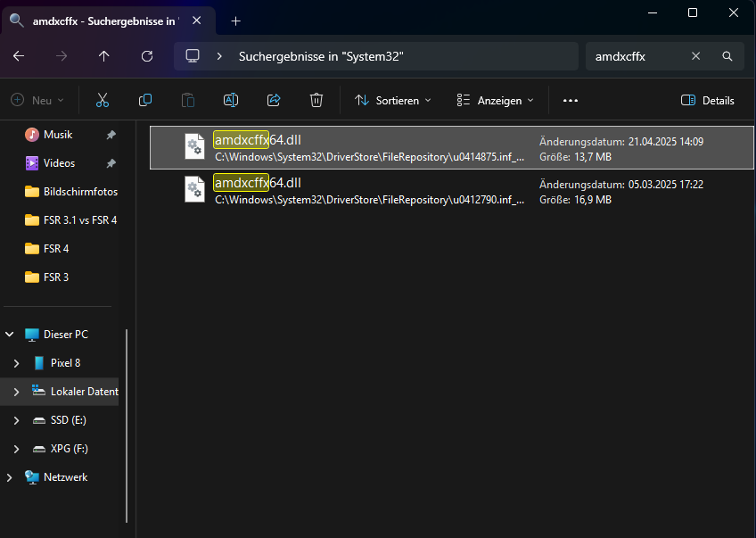Go forward with the right arrow
756x538 pixels.
(62, 56)
